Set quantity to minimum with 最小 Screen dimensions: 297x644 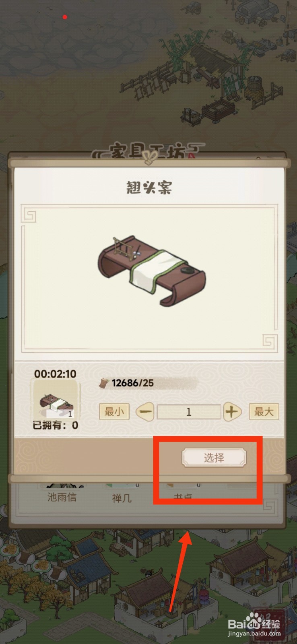(x=114, y=412)
